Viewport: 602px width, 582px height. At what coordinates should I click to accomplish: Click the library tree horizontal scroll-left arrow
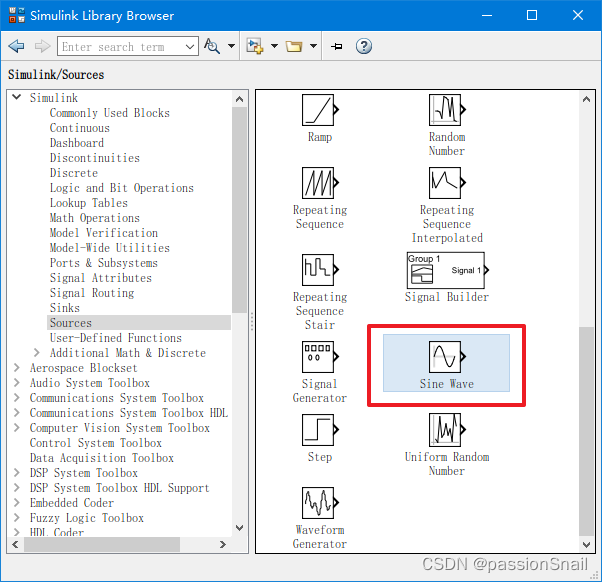(15, 544)
